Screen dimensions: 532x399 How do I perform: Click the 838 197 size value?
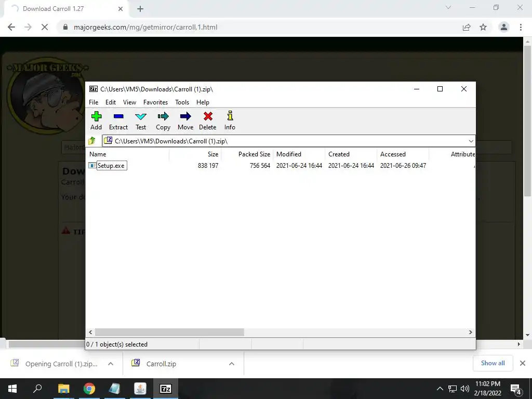(x=208, y=166)
